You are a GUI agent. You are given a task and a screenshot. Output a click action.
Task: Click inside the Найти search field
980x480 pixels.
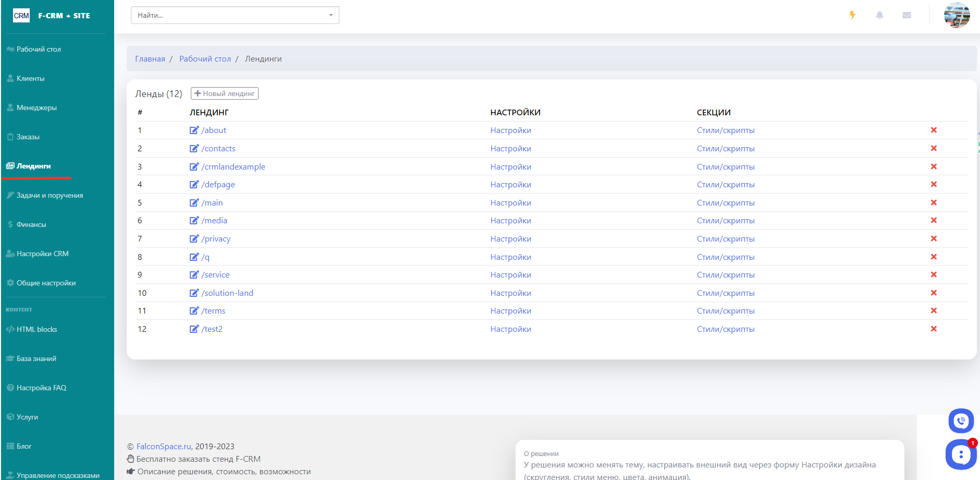tap(229, 15)
